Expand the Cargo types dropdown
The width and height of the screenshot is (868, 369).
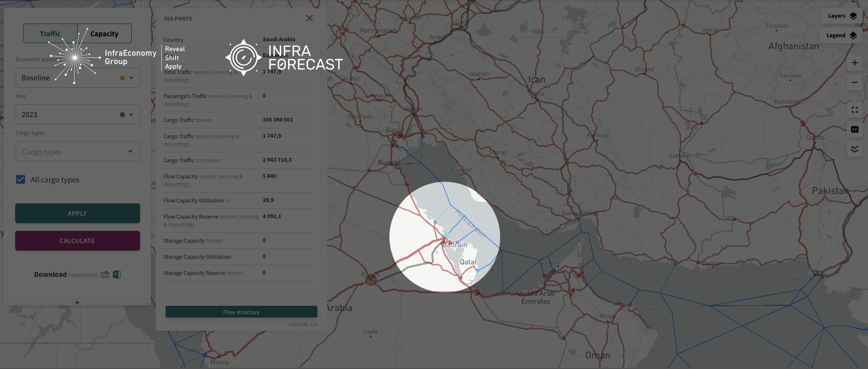78,151
